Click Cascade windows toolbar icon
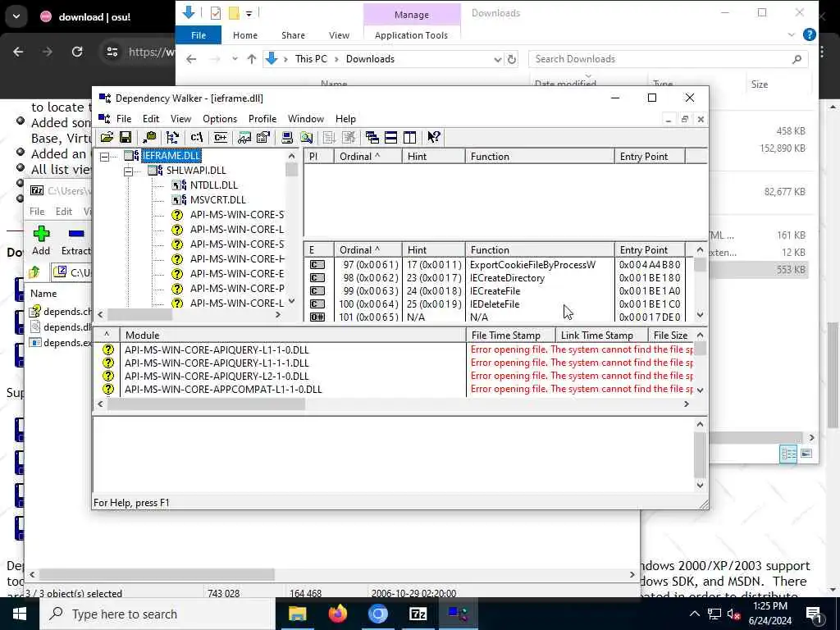The width and height of the screenshot is (840, 630). point(372,138)
